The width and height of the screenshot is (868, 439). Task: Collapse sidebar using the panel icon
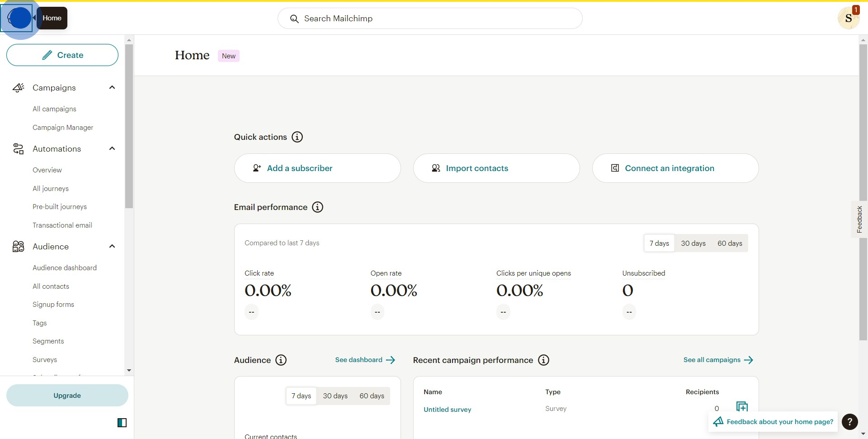(122, 423)
